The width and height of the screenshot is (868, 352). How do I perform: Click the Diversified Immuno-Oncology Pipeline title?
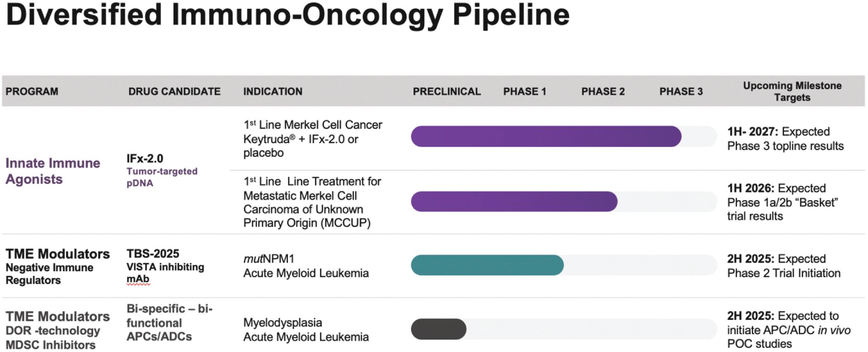tap(287, 15)
